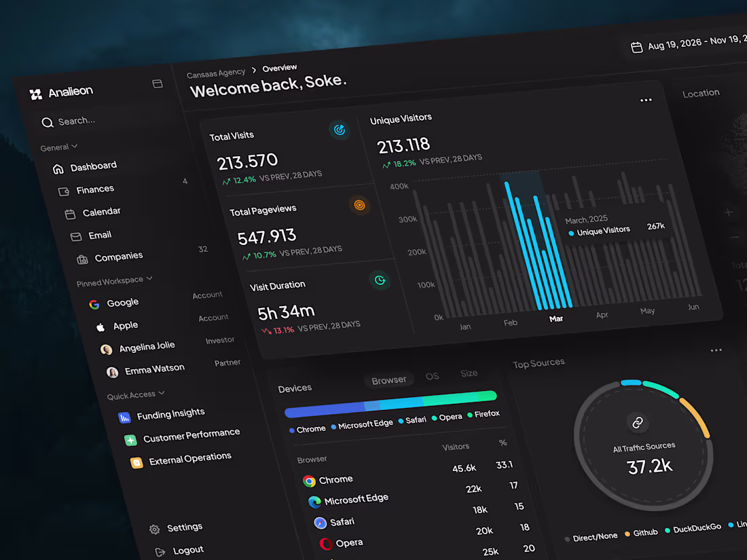747x560 pixels.
Task: Click the target icon beside Total Pageviews
Action: coord(359,205)
